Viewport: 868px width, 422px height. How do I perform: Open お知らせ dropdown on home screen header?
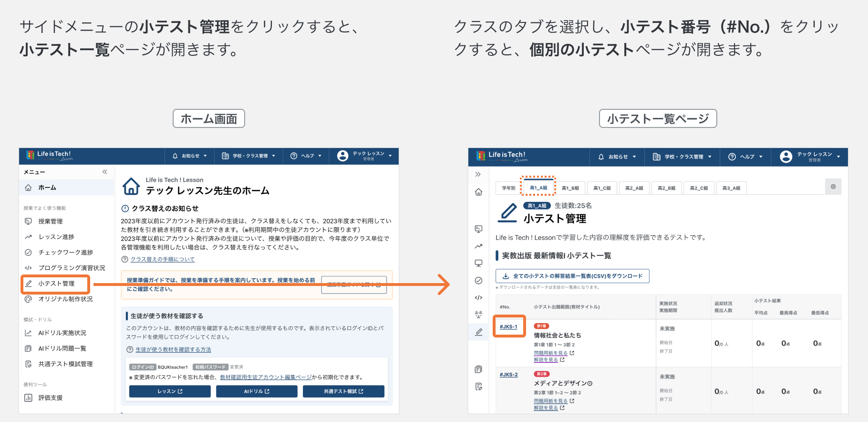(x=190, y=156)
